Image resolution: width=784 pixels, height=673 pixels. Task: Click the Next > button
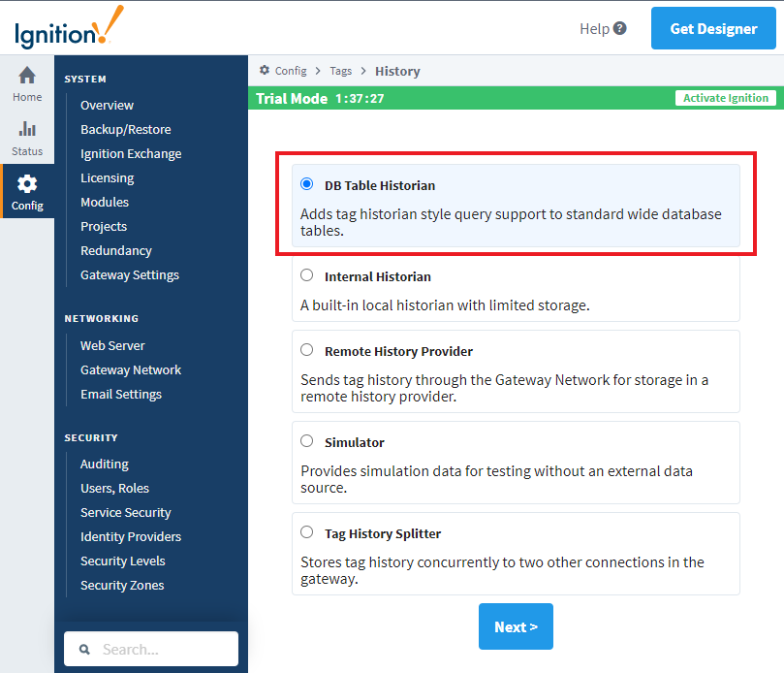click(x=516, y=626)
